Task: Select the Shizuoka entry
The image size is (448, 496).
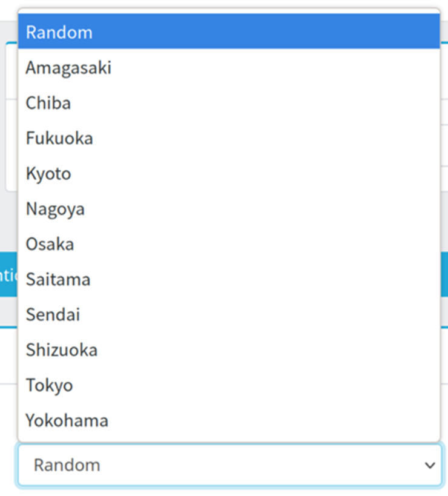Action: [x=229, y=350]
